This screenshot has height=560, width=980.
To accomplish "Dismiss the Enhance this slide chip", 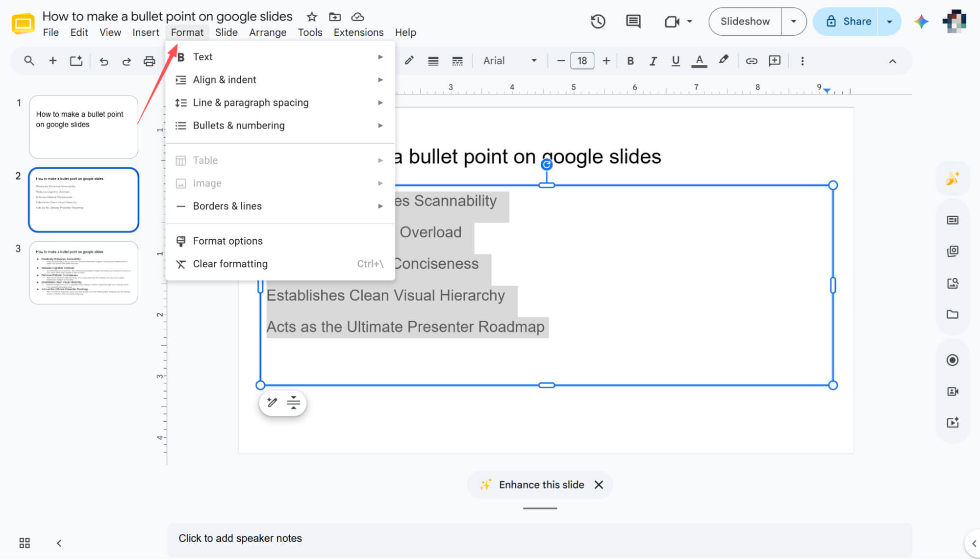I will pos(599,484).
